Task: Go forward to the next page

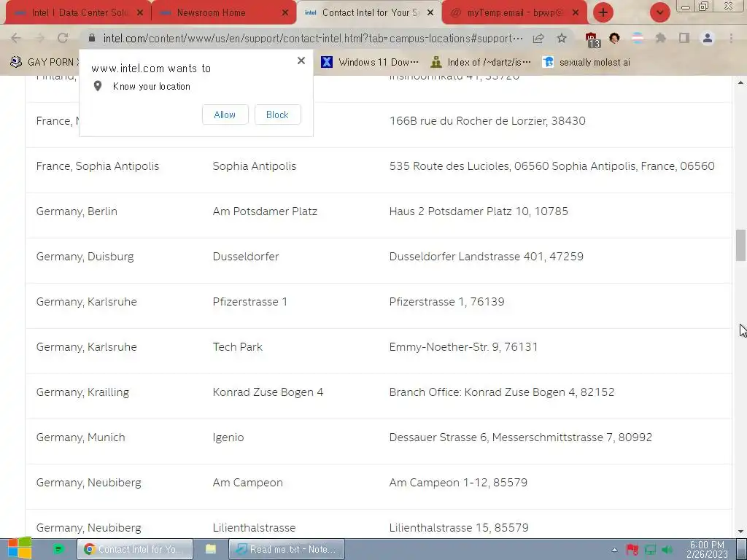Action: [x=39, y=38]
